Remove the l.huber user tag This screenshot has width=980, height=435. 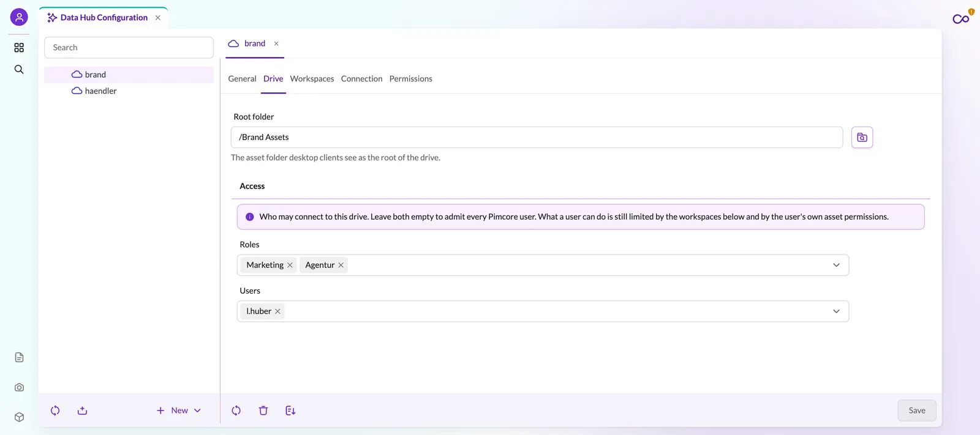277,311
